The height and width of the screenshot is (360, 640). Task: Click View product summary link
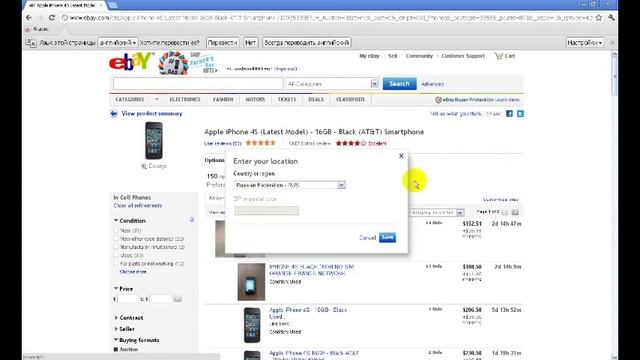(152, 113)
